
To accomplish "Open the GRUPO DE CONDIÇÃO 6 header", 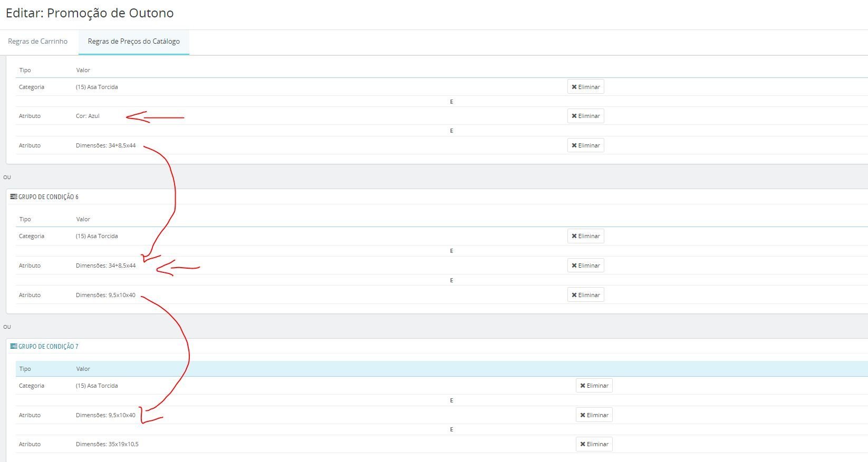I will coord(49,197).
